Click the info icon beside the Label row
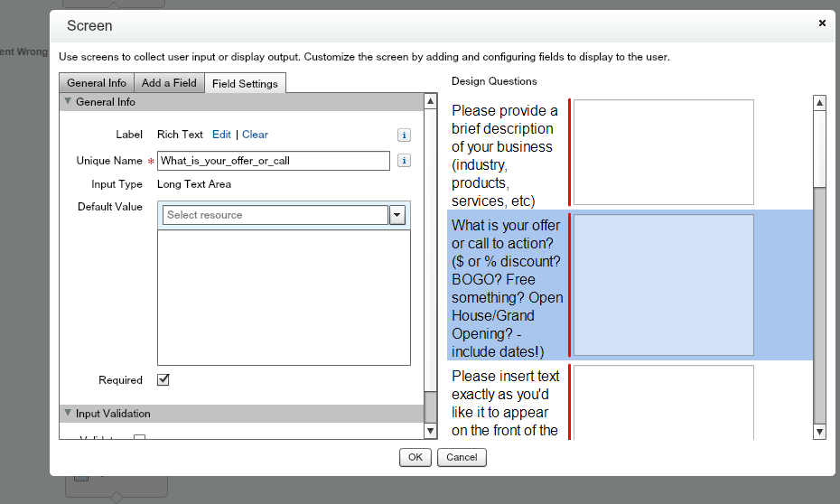Image resolution: width=840 pixels, height=504 pixels. [404, 135]
